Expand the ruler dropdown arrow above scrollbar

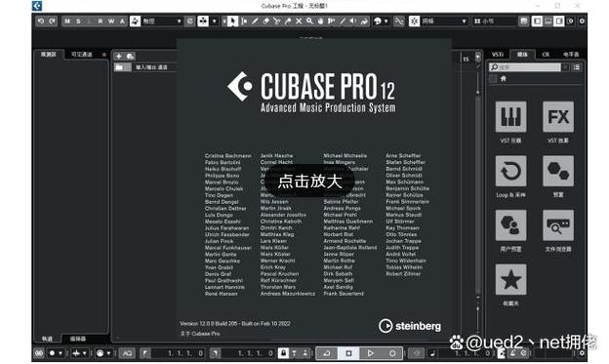click(x=478, y=57)
